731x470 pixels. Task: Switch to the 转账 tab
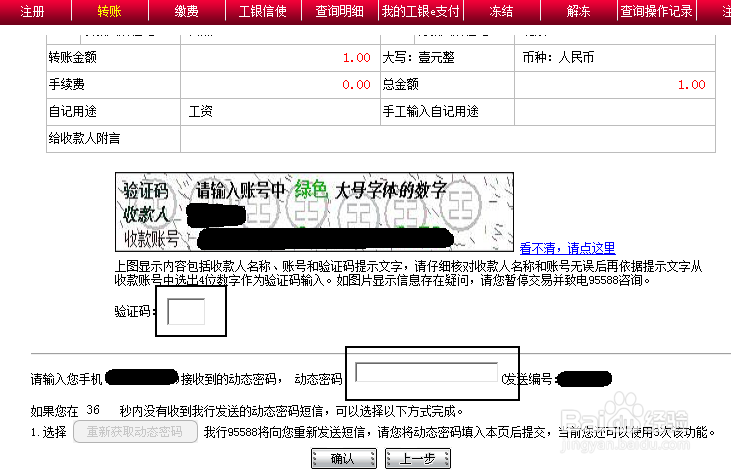click(x=110, y=11)
